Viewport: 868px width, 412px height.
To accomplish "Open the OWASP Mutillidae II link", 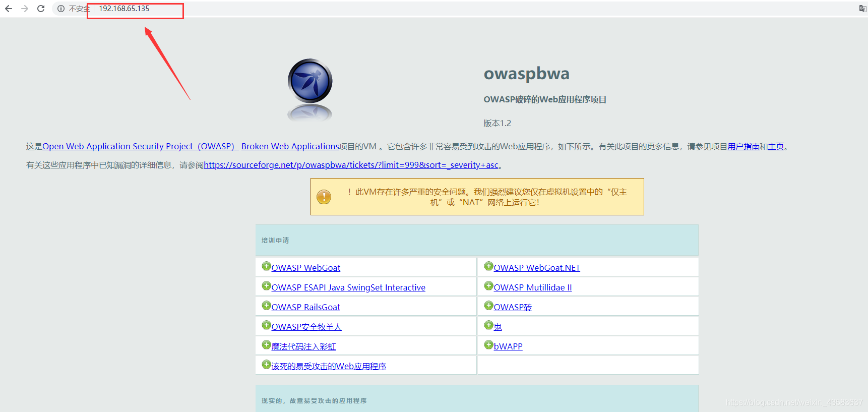I will [533, 287].
